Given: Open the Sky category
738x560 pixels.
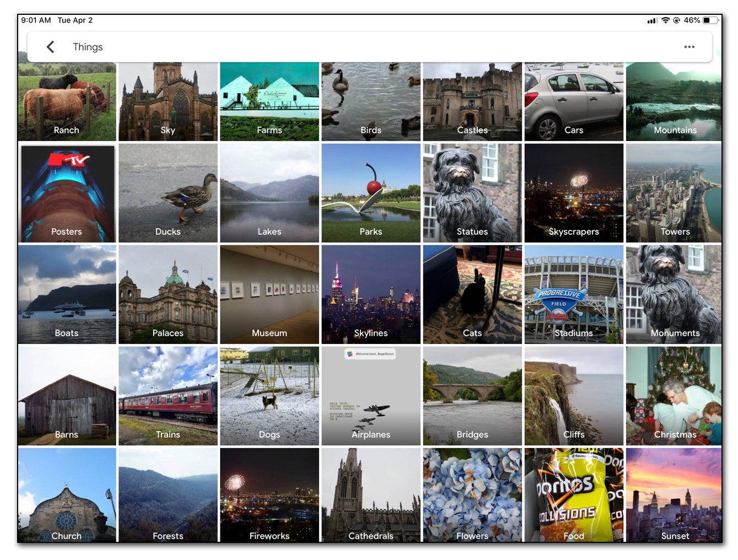Looking at the screenshot, I should 168,101.
